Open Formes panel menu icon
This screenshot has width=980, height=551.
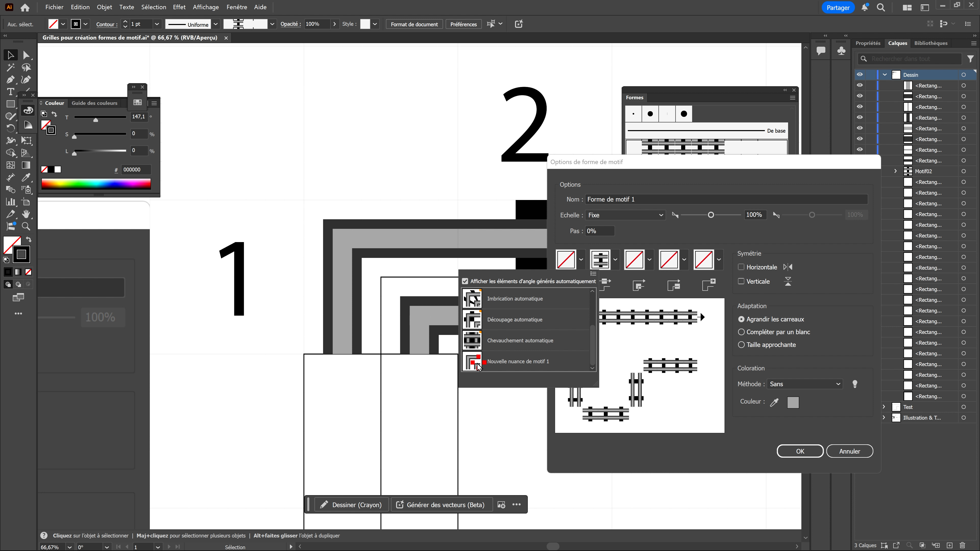click(x=792, y=98)
